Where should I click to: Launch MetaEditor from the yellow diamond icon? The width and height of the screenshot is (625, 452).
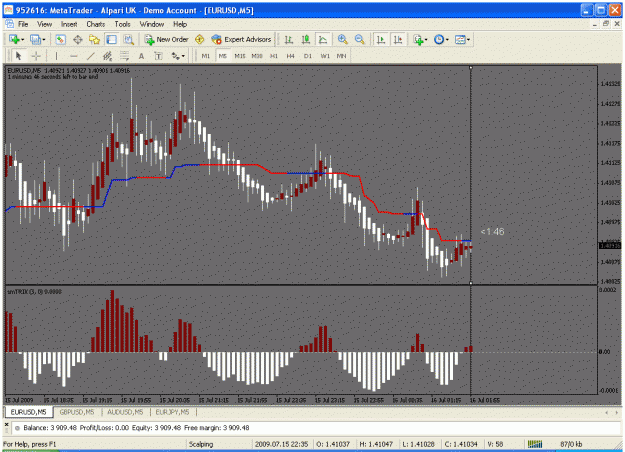[x=200, y=39]
